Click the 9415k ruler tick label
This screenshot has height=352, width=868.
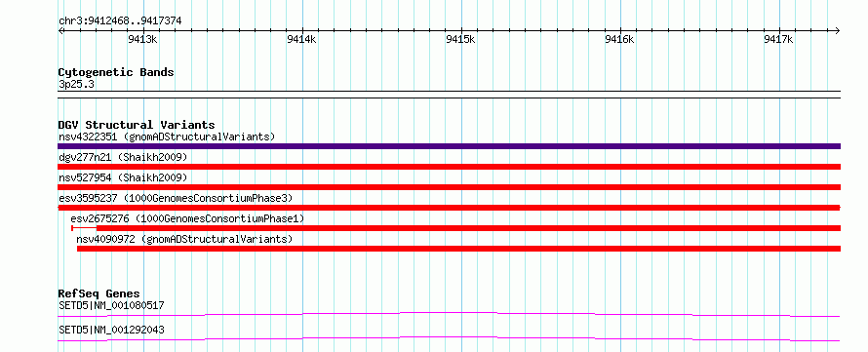(461, 39)
